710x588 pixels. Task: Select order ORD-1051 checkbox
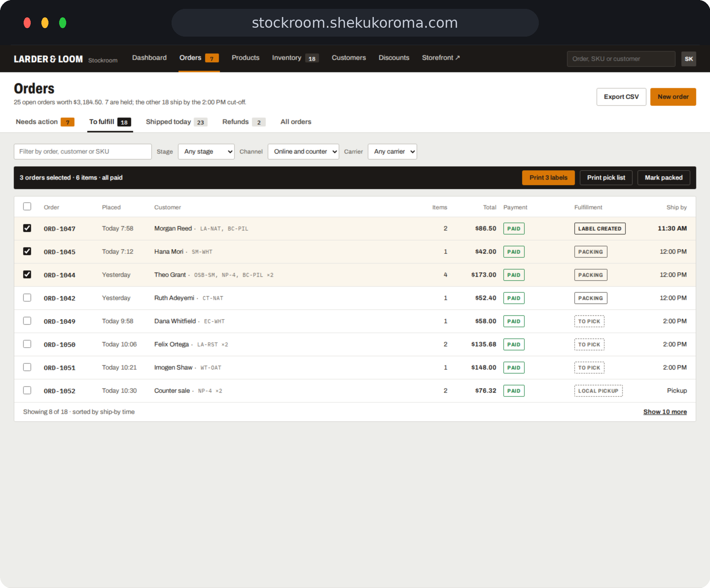click(x=27, y=367)
